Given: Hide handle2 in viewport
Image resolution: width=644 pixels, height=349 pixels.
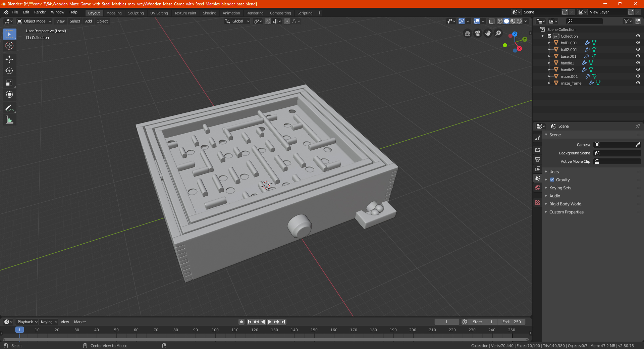Looking at the screenshot, I should [x=638, y=69].
